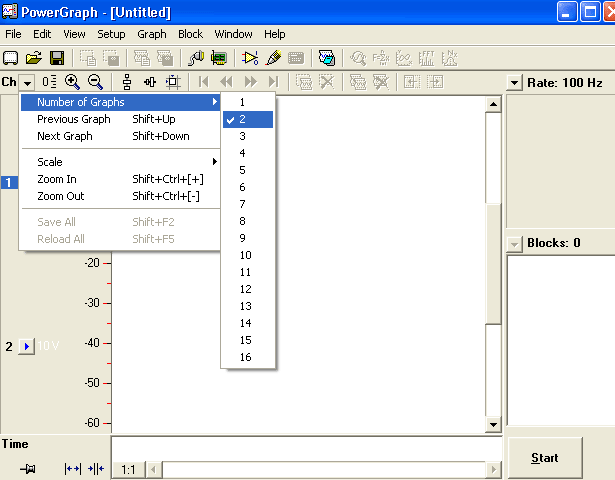The image size is (615, 480).
Task: Open the View menu
Action: (74, 34)
